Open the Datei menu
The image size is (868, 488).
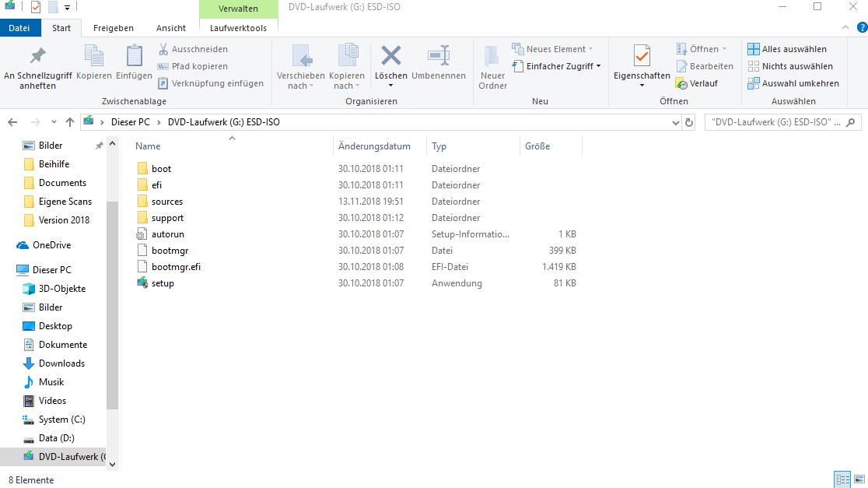coord(19,28)
